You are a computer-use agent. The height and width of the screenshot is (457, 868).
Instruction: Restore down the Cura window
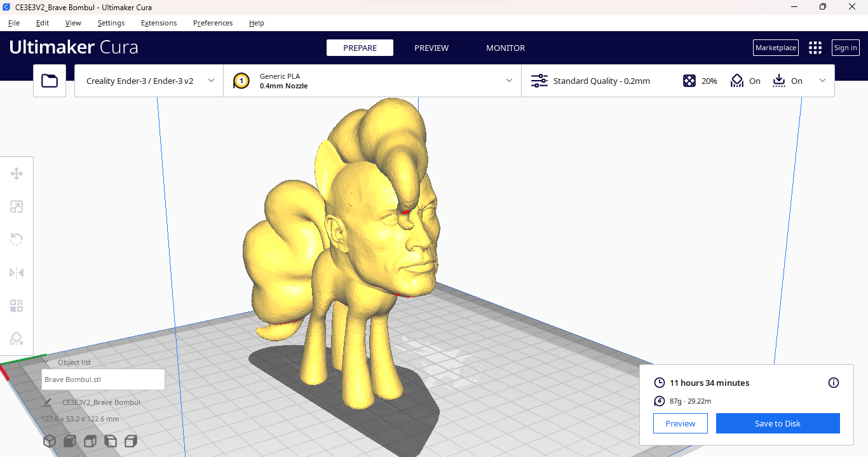[x=823, y=6]
